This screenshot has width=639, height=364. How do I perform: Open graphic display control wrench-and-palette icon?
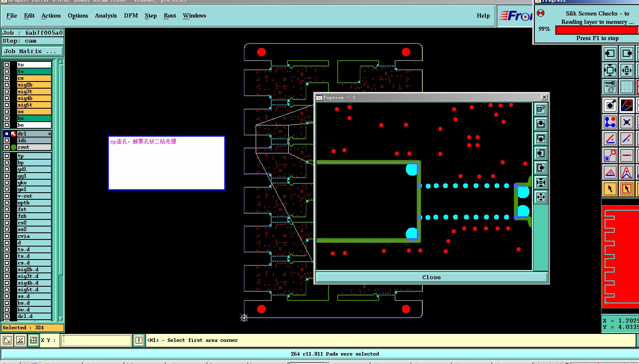(x=610, y=87)
